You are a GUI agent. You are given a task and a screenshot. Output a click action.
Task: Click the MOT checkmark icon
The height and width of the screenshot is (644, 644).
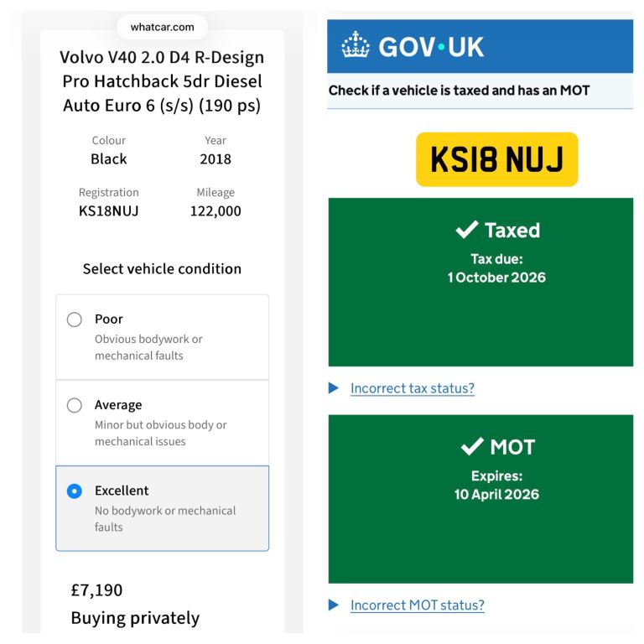tap(473, 447)
